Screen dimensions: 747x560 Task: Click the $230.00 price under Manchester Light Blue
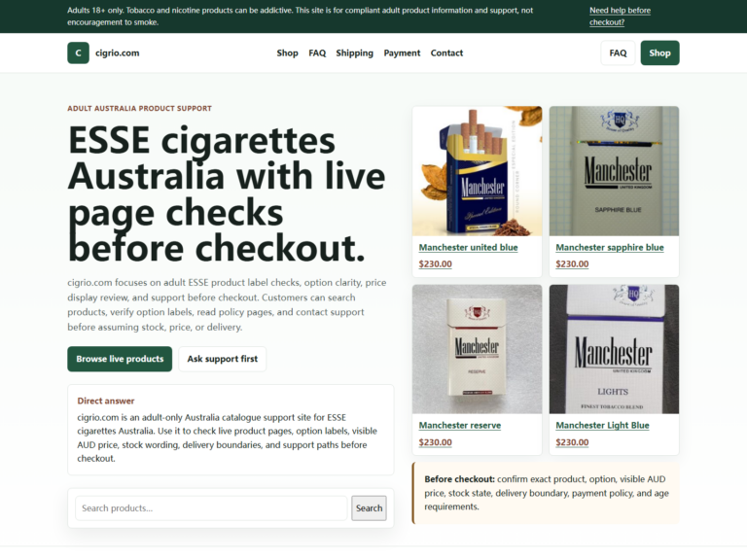572,442
